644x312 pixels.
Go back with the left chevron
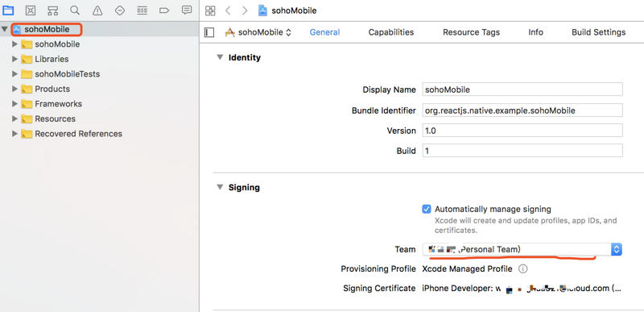(x=228, y=10)
